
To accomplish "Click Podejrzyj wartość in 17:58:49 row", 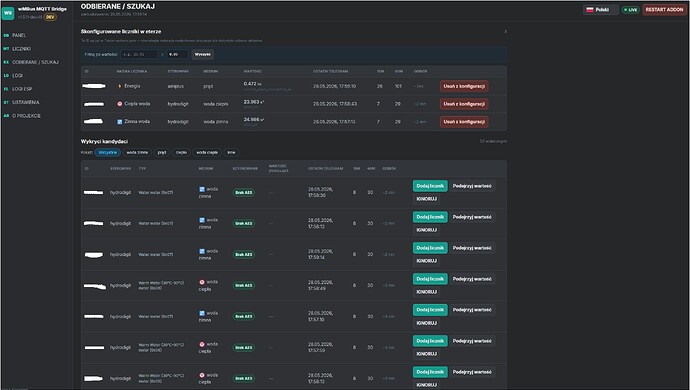I will point(472,279).
